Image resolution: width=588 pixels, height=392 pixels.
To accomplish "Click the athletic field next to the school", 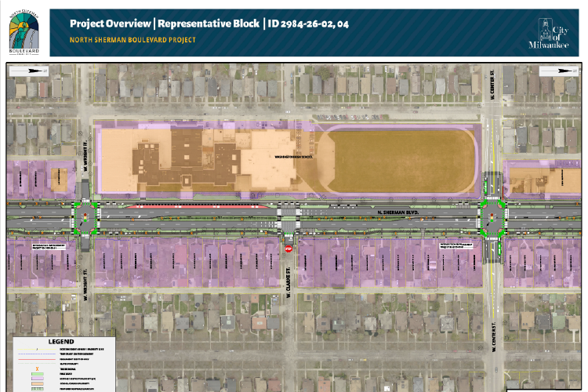I will pos(397,162).
